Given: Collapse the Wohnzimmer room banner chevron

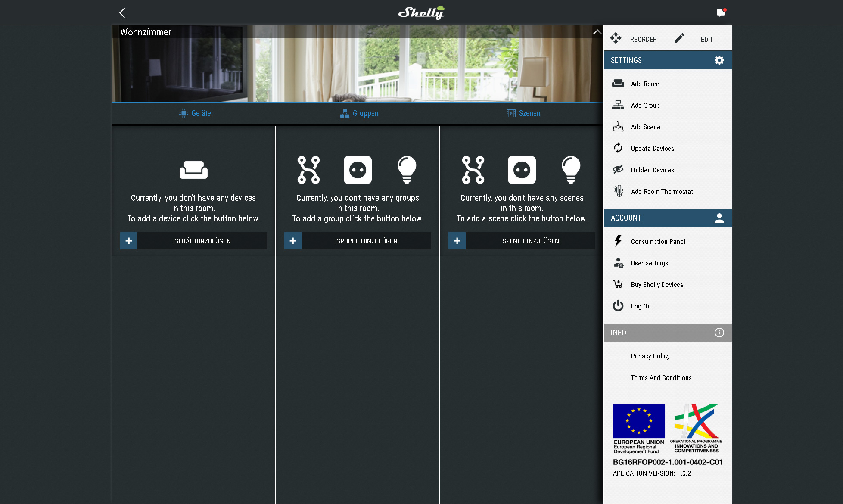Looking at the screenshot, I should pyautogui.click(x=597, y=32).
